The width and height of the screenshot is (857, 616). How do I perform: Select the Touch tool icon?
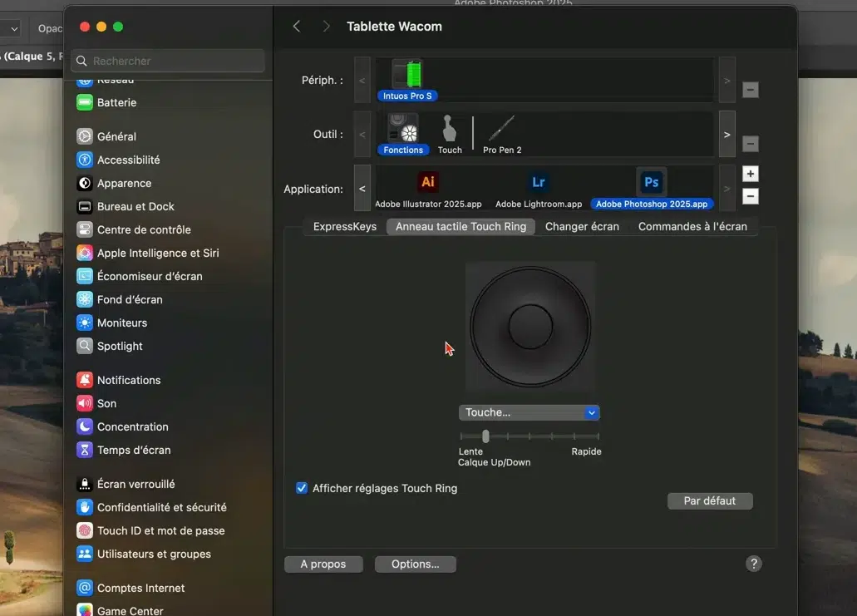[449, 135]
